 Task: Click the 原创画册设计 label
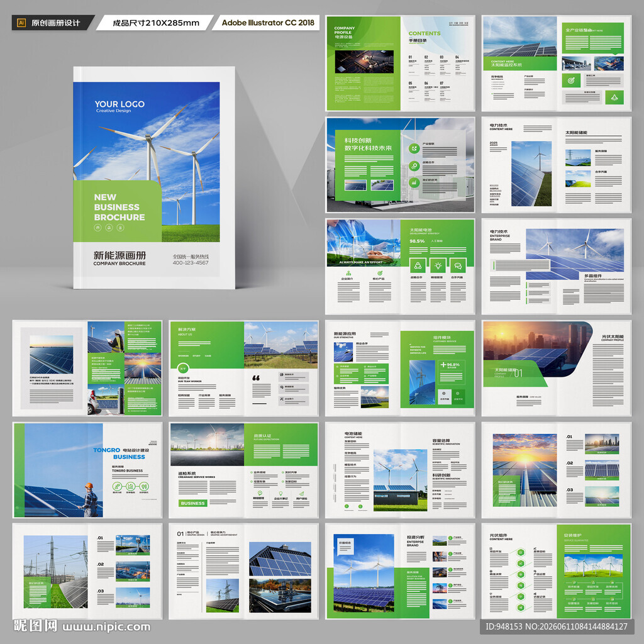[55, 23]
